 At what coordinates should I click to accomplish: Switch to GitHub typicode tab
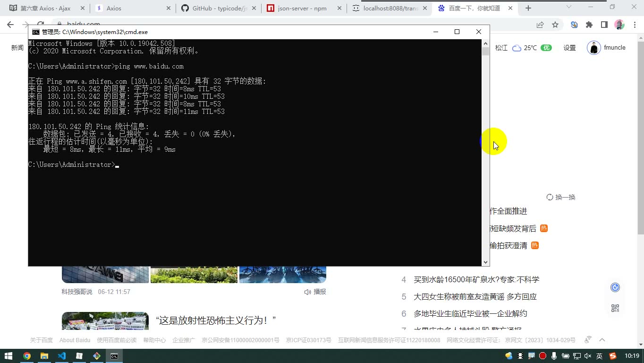tap(219, 8)
